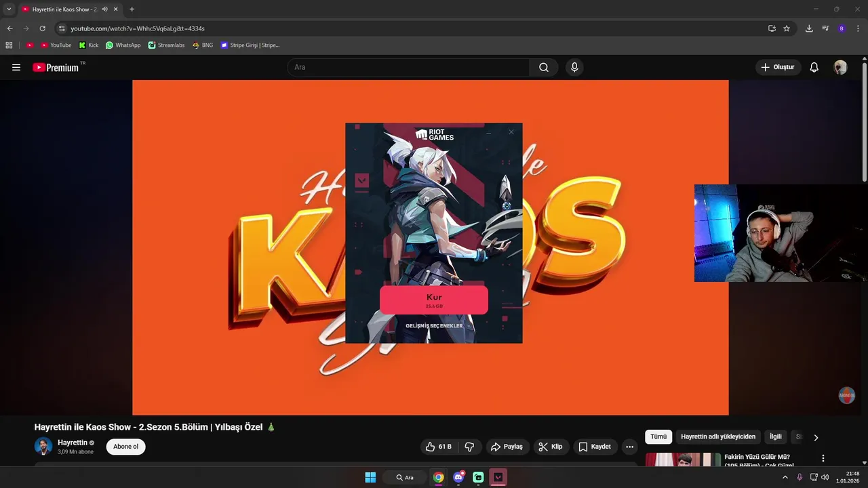This screenshot has width=868, height=488.
Task: Like the video with thumbs up
Action: (437, 447)
